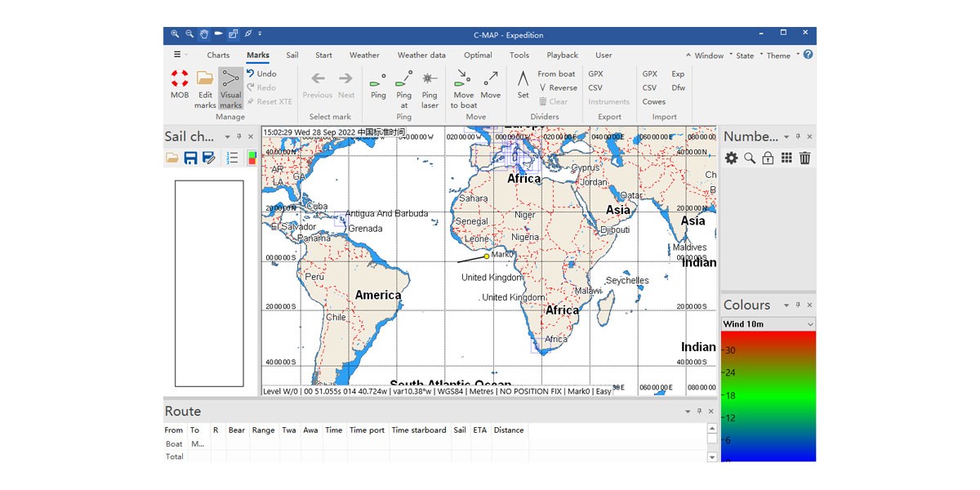
Task: Open the Wind 10m colours dropdown
Action: tap(768, 324)
